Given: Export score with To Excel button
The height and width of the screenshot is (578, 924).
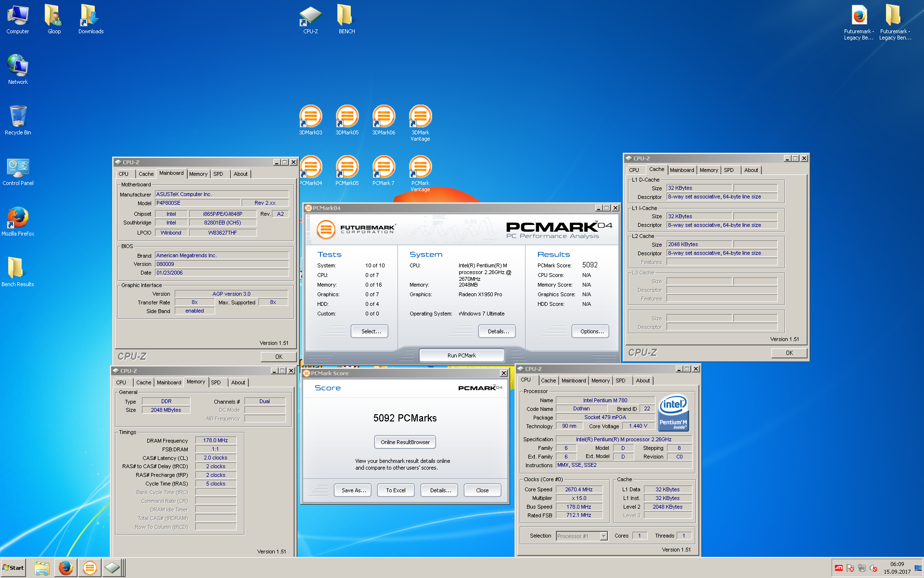Looking at the screenshot, I should coord(396,490).
